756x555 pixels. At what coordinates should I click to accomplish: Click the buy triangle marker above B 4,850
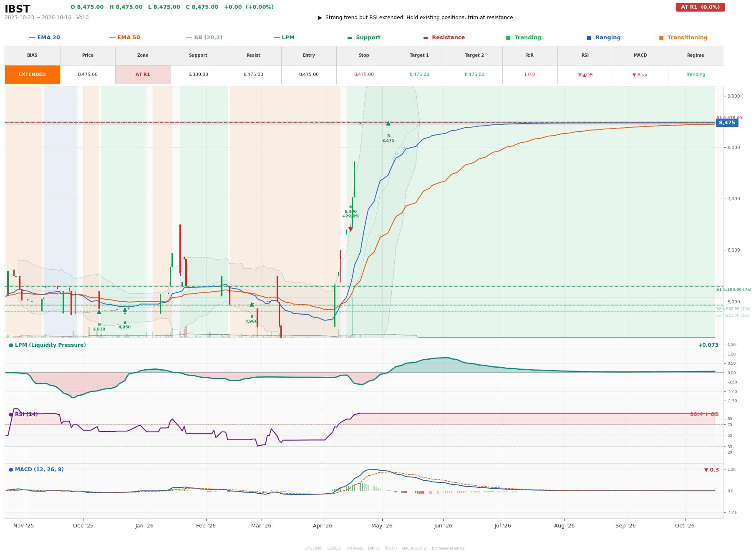(x=125, y=310)
